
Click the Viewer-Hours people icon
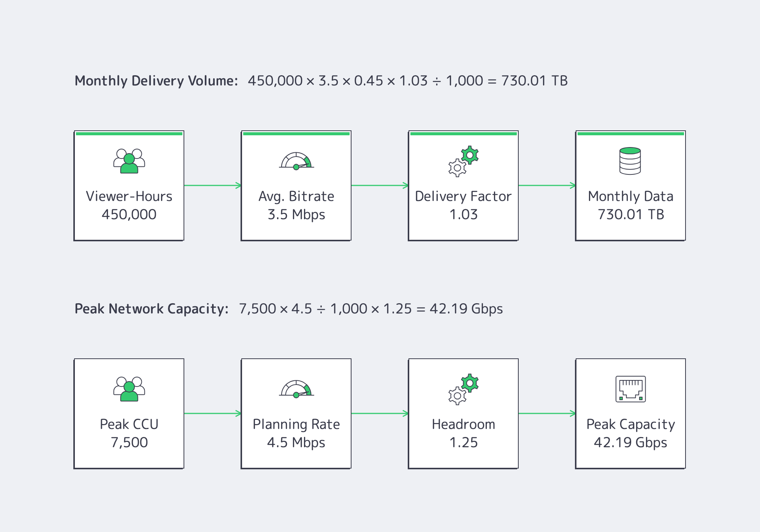point(129,161)
